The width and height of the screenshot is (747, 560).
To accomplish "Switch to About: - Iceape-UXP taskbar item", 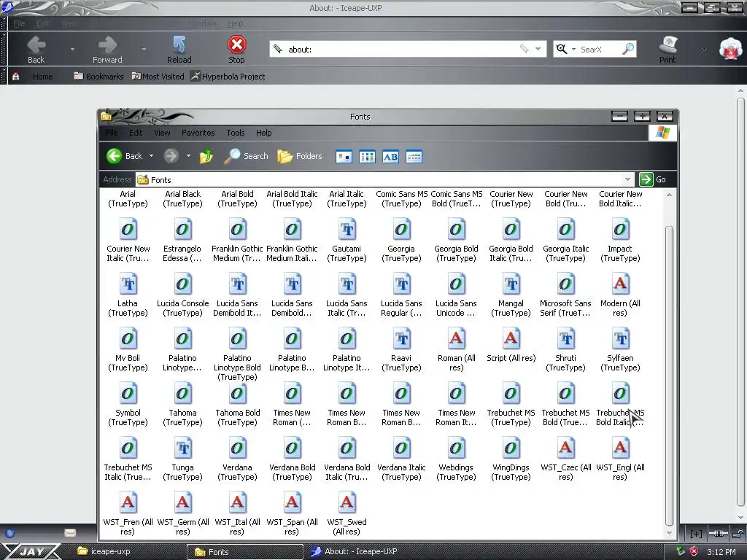I will tap(354, 551).
